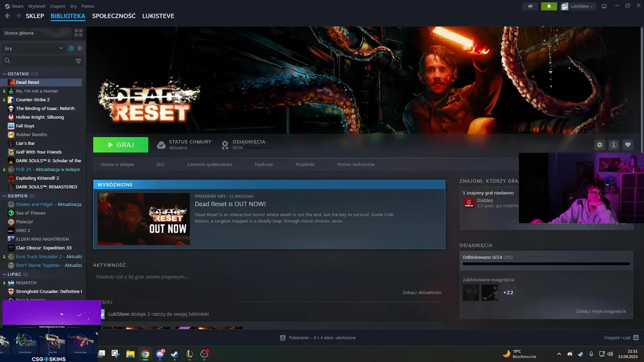644x362 pixels.
Task: Open the cloud status icon
Action: (x=161, y=145)
